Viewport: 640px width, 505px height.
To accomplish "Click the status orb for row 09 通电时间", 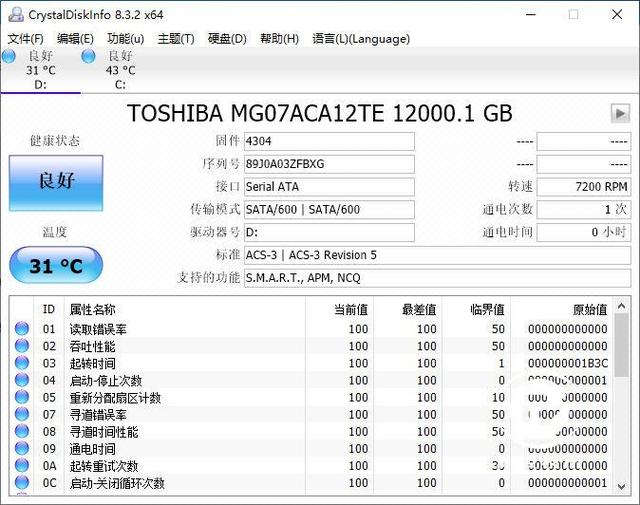I will 22,448.
